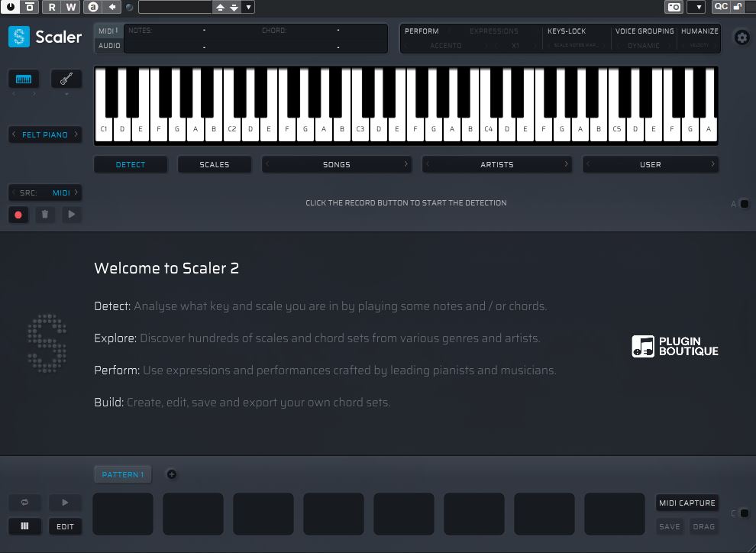Toggle the lock icon beside QC

[737, 7]
